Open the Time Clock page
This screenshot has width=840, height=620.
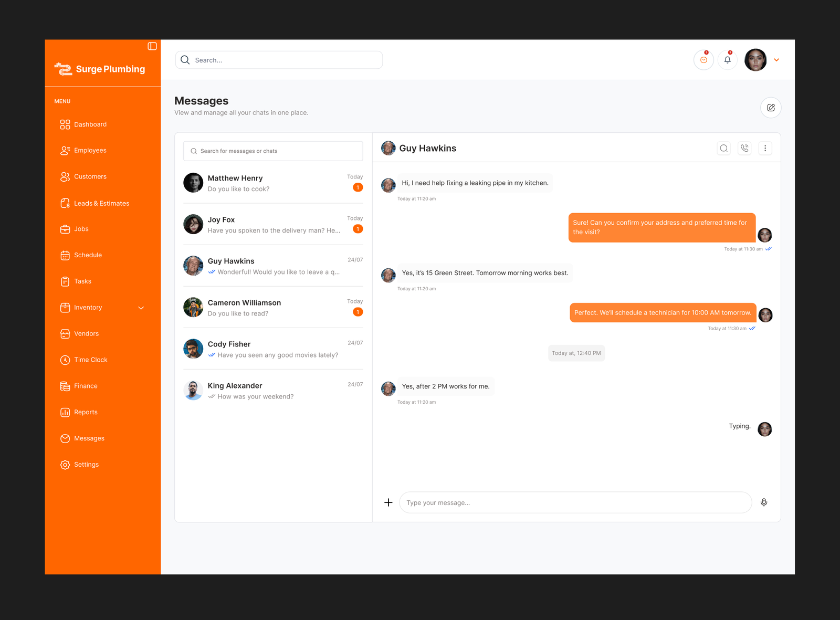pyautogui.click(x=90, y=360)
